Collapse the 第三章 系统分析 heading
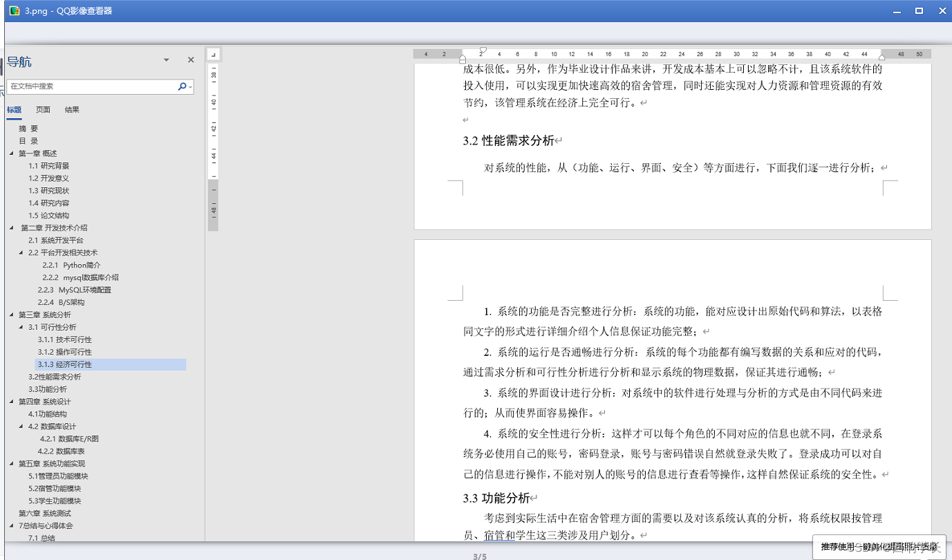This screenshot has height=560, width=952. [x=12, y=315]
